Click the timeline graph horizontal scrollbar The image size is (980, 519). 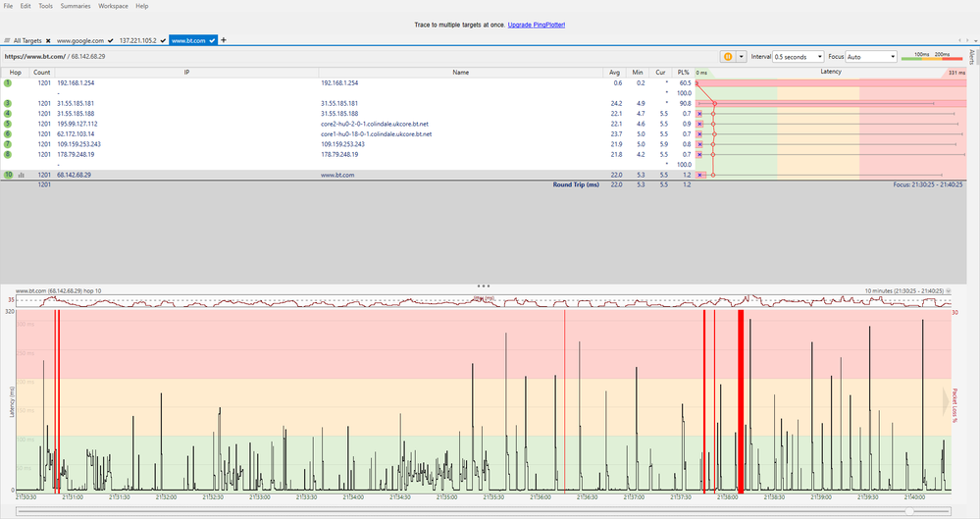click(x=481, y=510)
